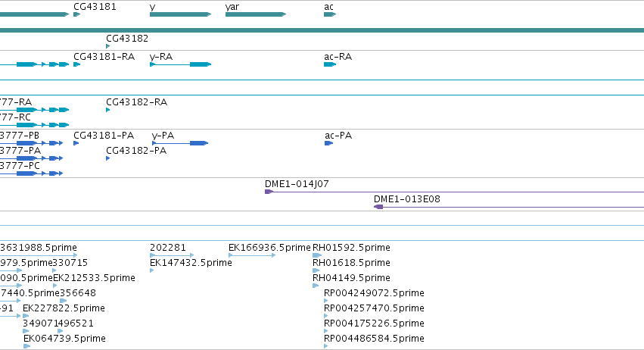Select the CG43181 gene arrow glyph
Image resolution: width=644 pixels, height=350 pixels.
point(76,14)
